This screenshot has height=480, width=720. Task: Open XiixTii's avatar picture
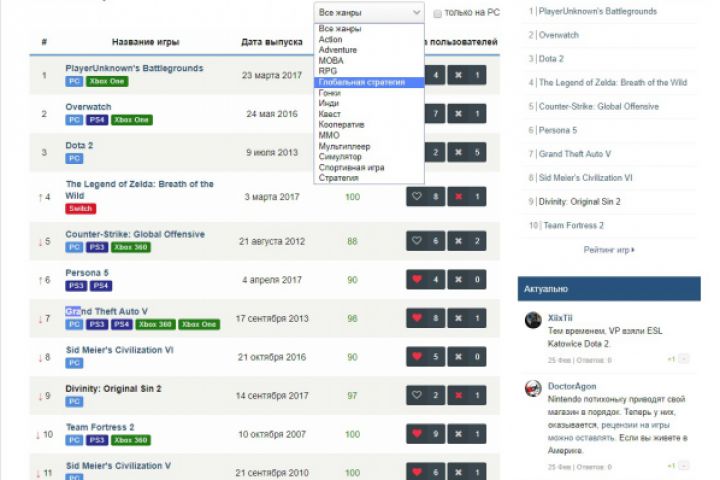(x=533, y=320)
